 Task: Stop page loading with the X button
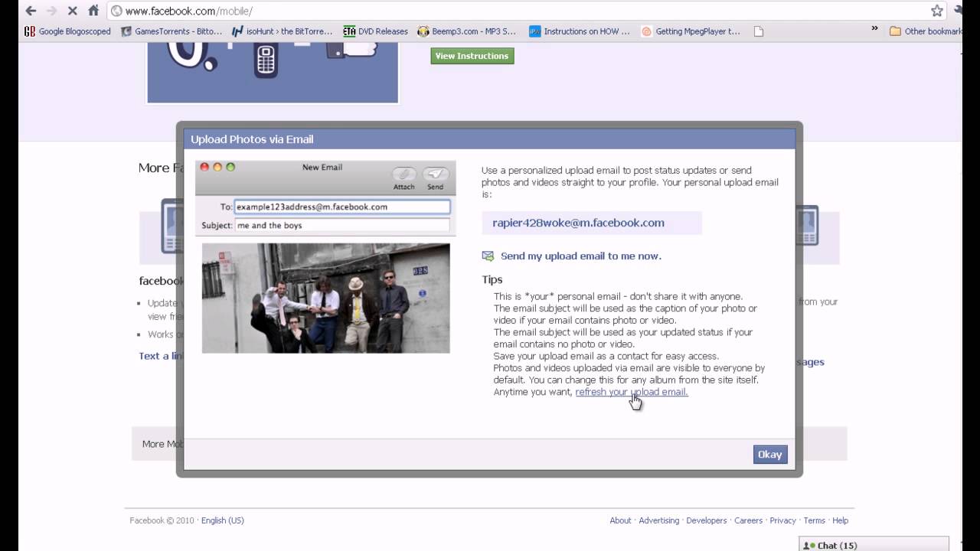(72, 11)
